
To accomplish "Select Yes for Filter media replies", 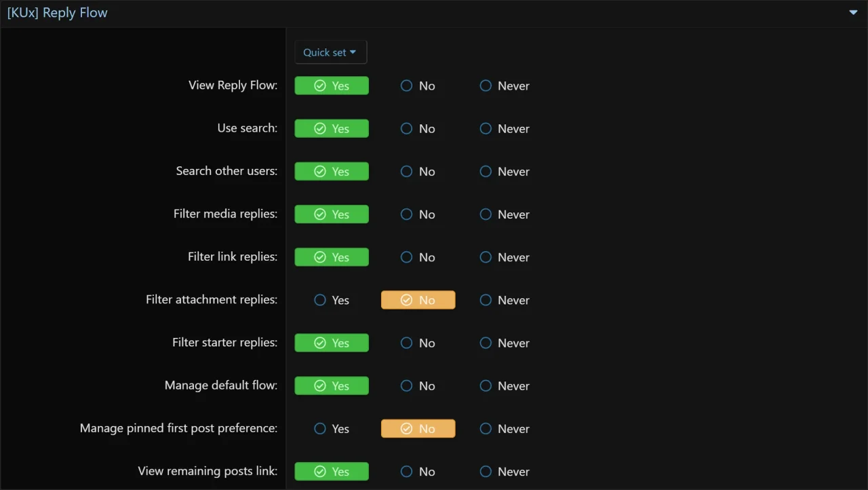I will coord(332,214).
